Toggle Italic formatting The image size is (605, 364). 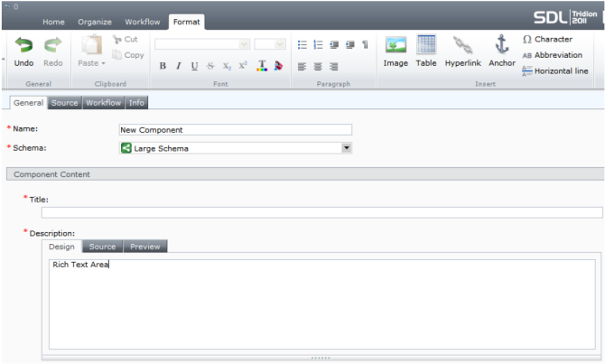pos(178,66)
